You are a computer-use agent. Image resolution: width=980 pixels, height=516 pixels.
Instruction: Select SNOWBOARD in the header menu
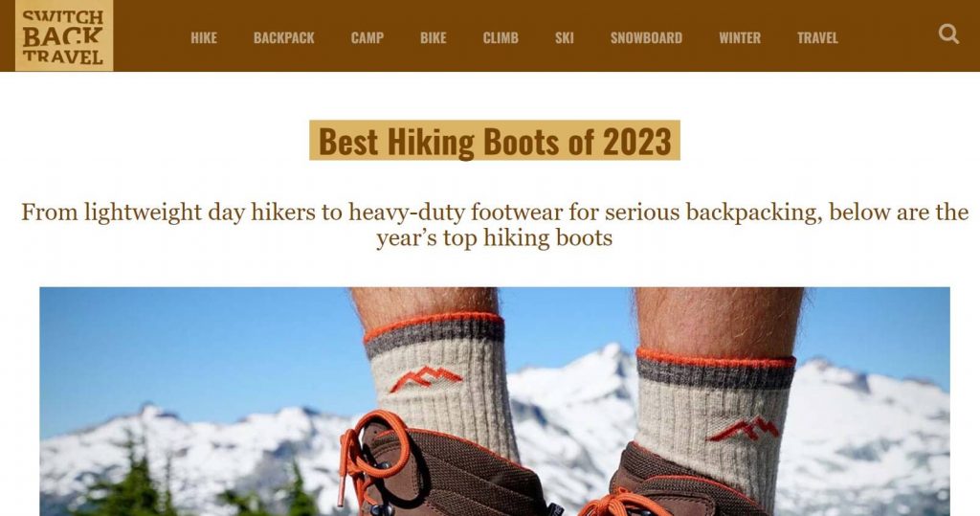(646, 37)
